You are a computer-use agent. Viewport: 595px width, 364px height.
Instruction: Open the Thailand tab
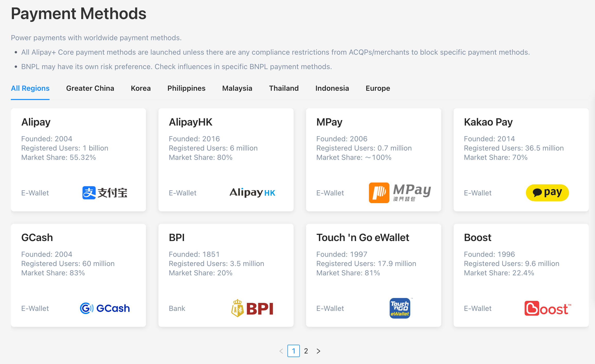point(284,88)
